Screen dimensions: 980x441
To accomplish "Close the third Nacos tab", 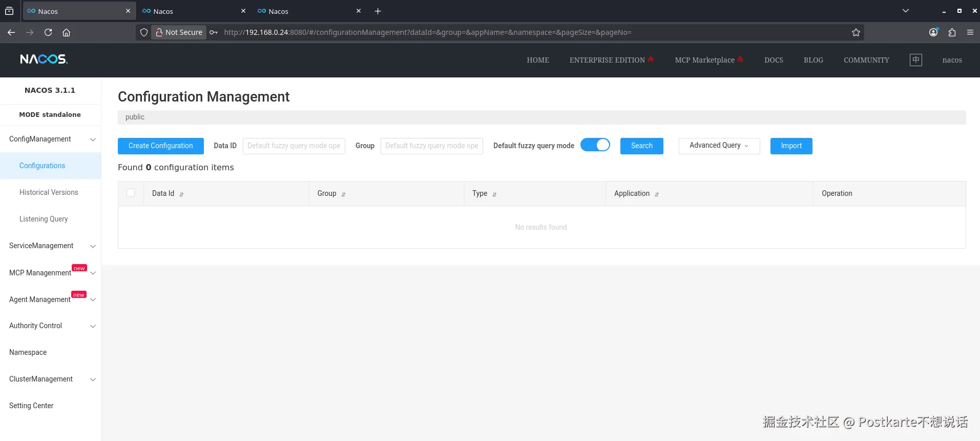I will pyautogui.click(x=359, y=11).
